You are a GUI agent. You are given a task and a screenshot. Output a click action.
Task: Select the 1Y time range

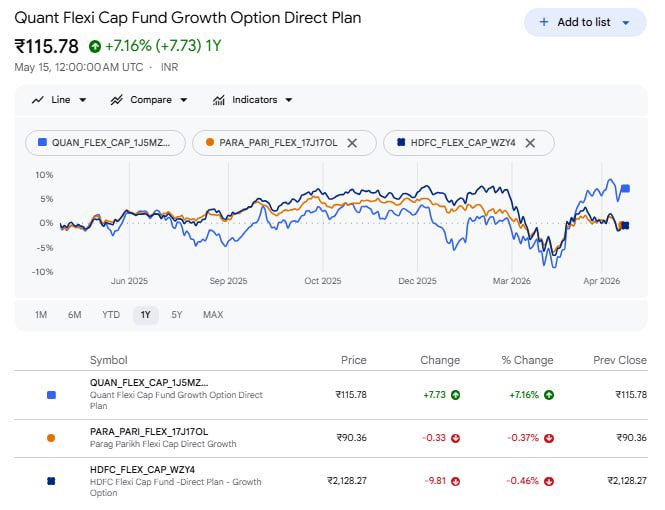pos(145,315)
